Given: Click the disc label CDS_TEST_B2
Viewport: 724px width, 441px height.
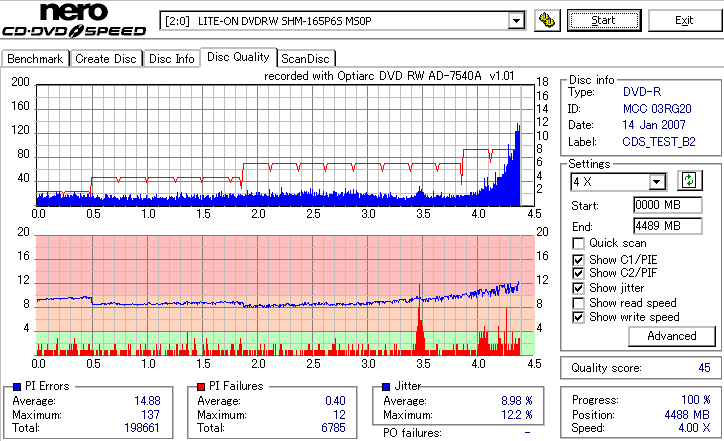Looking at the screenshot, I should (659, 142).
